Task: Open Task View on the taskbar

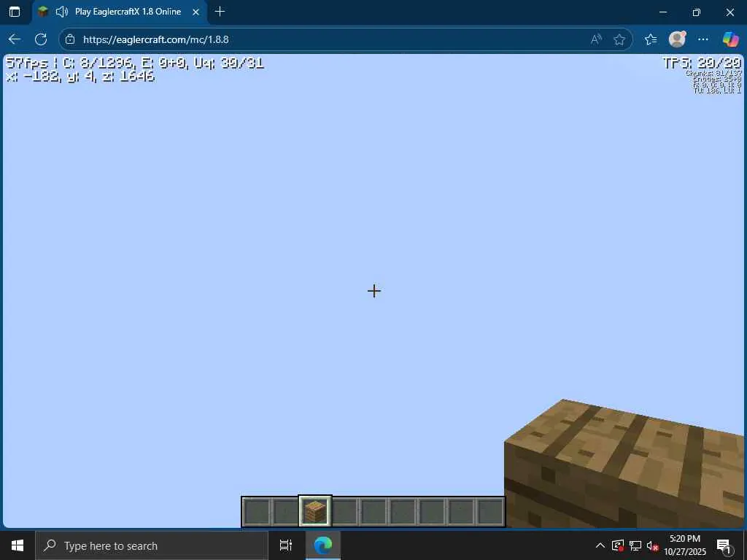Action: (x=286, y=545)
